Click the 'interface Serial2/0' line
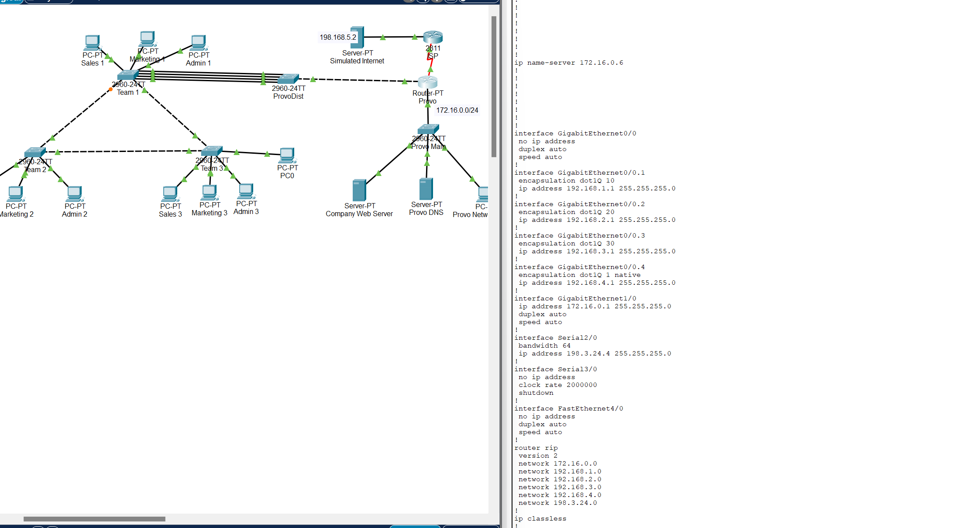 coord(556,338)
